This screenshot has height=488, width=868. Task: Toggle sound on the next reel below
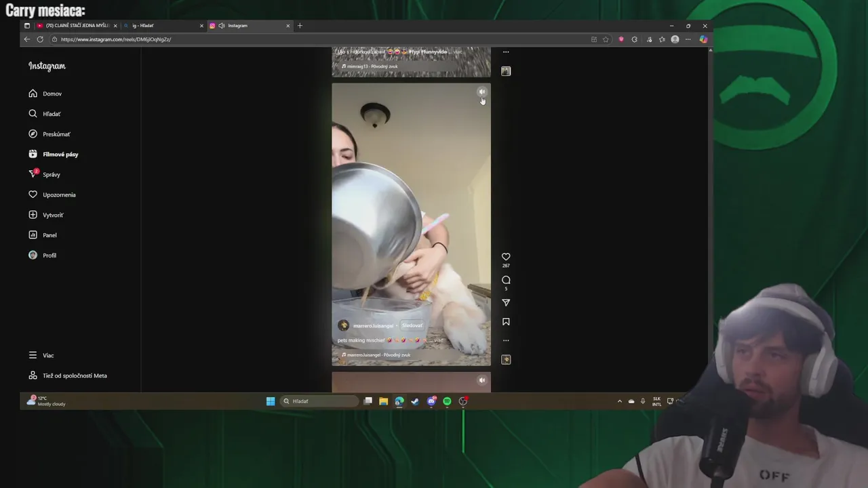tap(482, 380)
